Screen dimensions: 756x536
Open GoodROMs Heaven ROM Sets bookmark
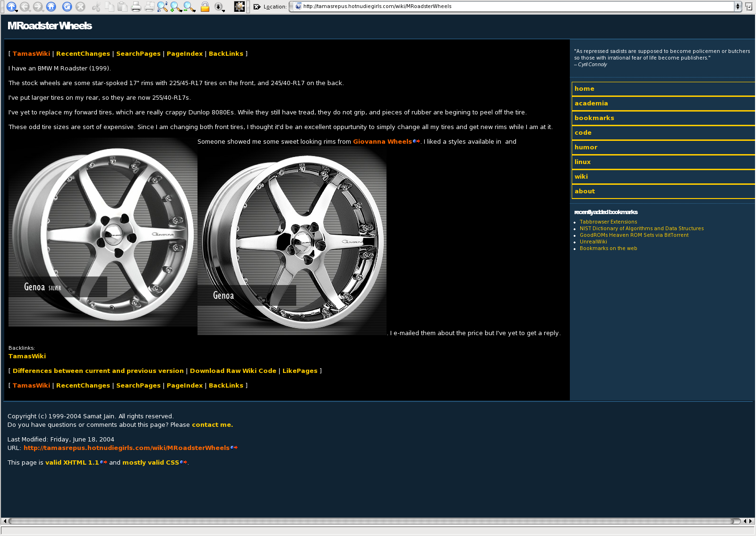[x=634, y=235]
